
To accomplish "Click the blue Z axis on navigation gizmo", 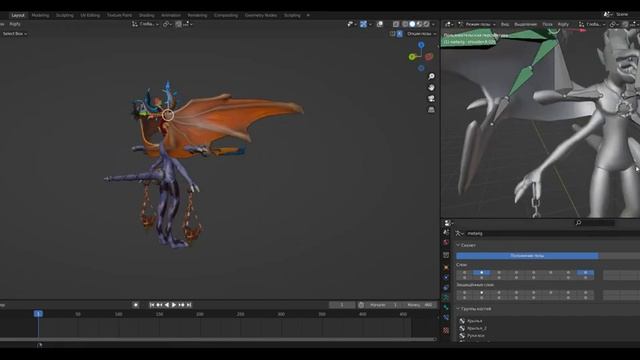I will 421,44.
